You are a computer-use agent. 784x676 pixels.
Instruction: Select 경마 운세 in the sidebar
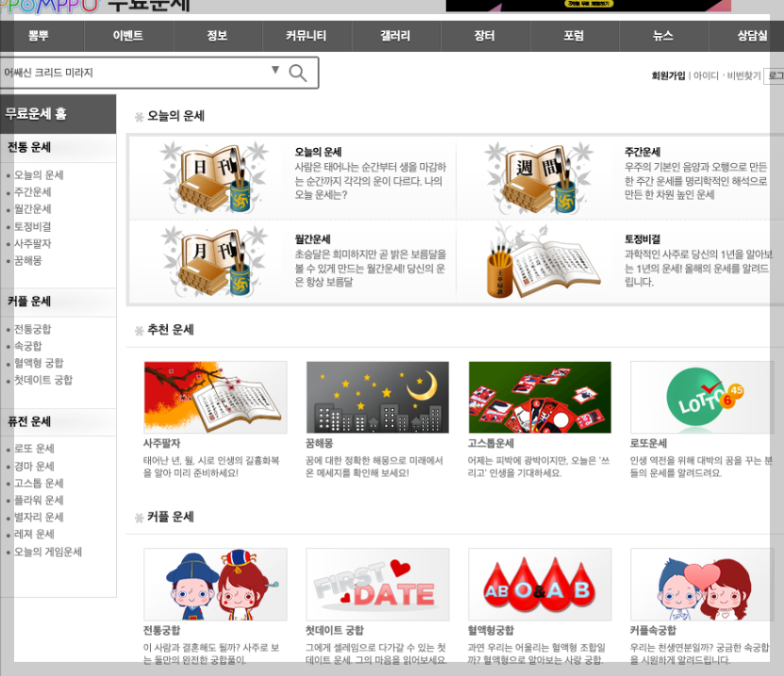click(x=34, y=466)
